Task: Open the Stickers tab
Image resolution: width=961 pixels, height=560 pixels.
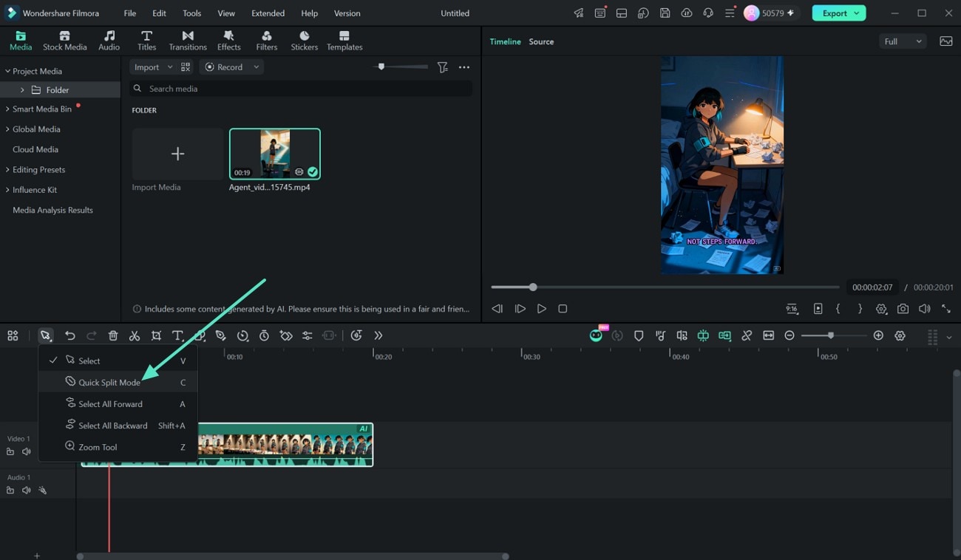Action: (304, 41)
